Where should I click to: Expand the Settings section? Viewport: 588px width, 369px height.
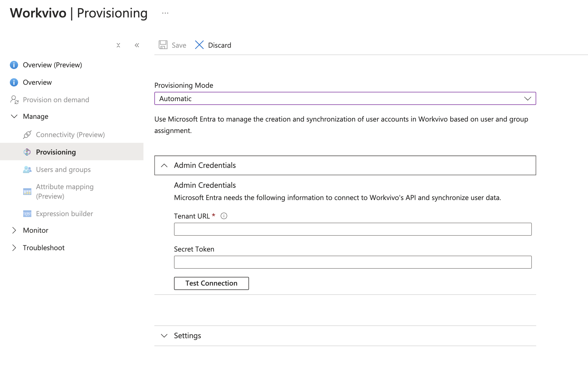tap(164, 336)
